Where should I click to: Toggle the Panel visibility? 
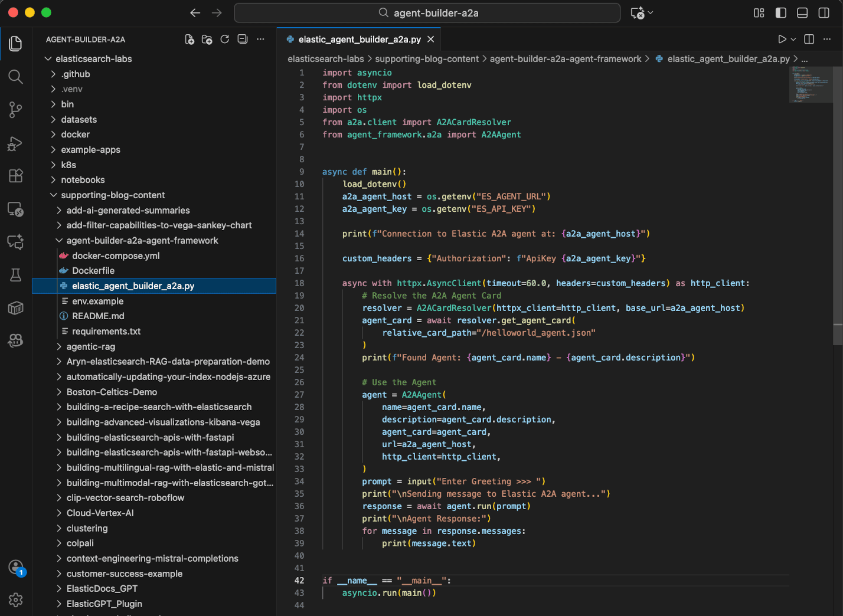pyautogui.click(x=802, y=12)
